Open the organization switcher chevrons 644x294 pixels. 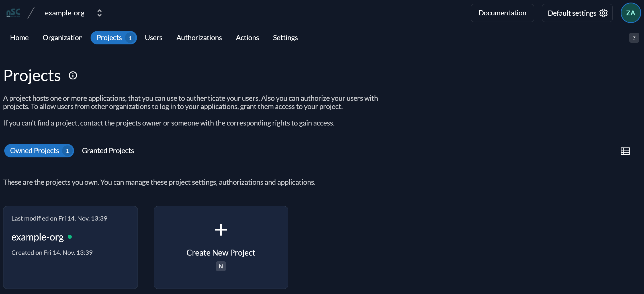(x=99, y=13)
